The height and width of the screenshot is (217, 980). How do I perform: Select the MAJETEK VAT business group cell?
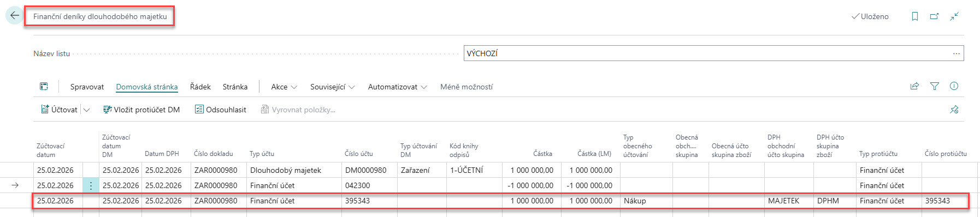pyautogui.click(x=789, y=201)
